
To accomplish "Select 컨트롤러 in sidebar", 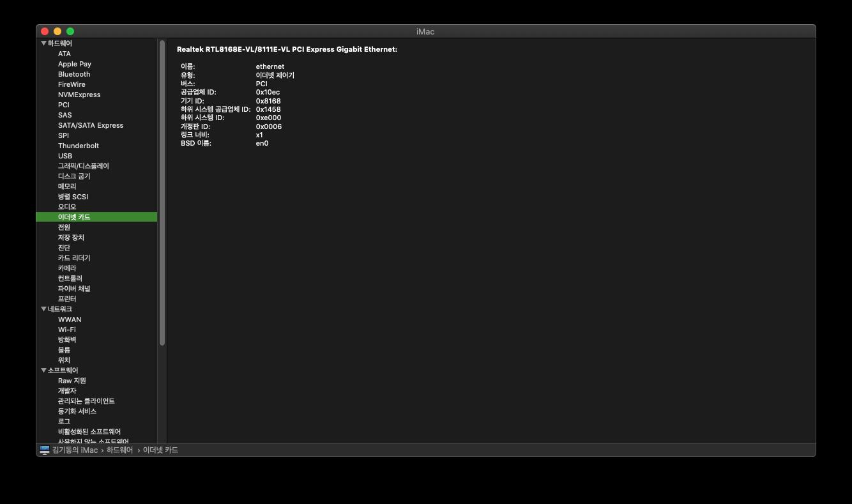I will pyautogui.click(x=70, y=279).
